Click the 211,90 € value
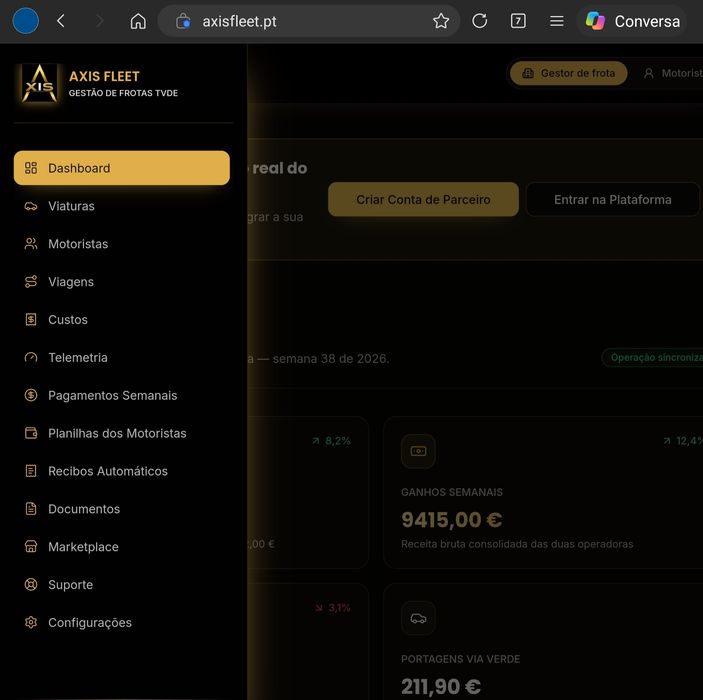703x700 pixels. 441,687
